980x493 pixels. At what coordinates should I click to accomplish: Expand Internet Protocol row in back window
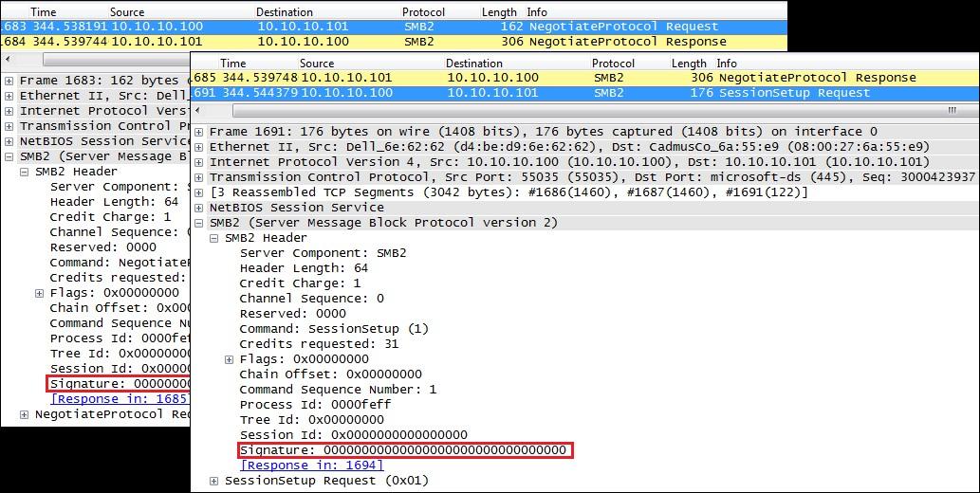[x=9, y=111]
